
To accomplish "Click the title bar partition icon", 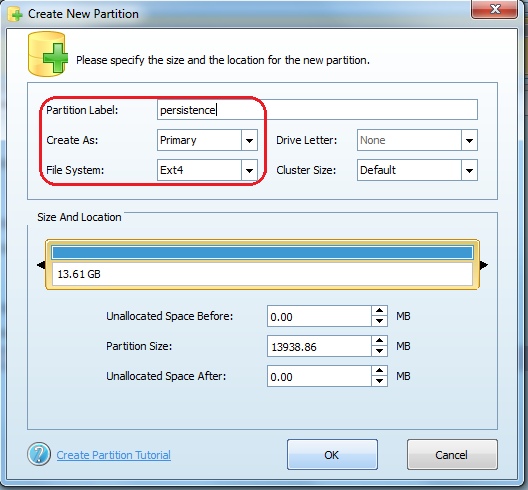I will (x=15, y=14).
